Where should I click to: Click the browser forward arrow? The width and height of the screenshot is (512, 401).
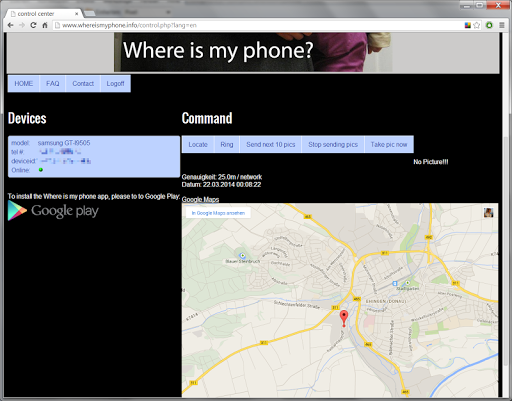(x=22, y=25)
